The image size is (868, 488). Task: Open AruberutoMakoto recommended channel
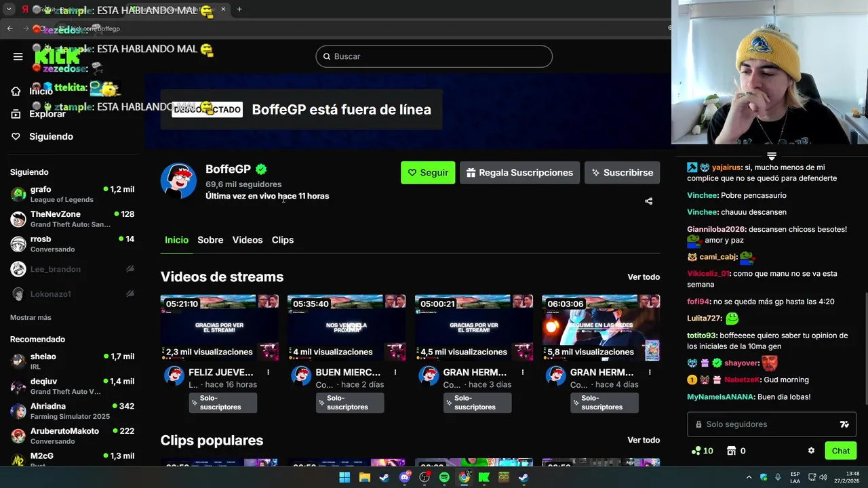click(72, 436)
